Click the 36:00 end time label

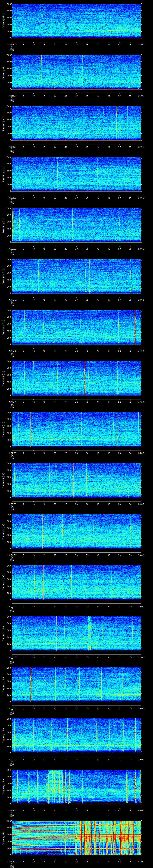click(x=141, y=606)
